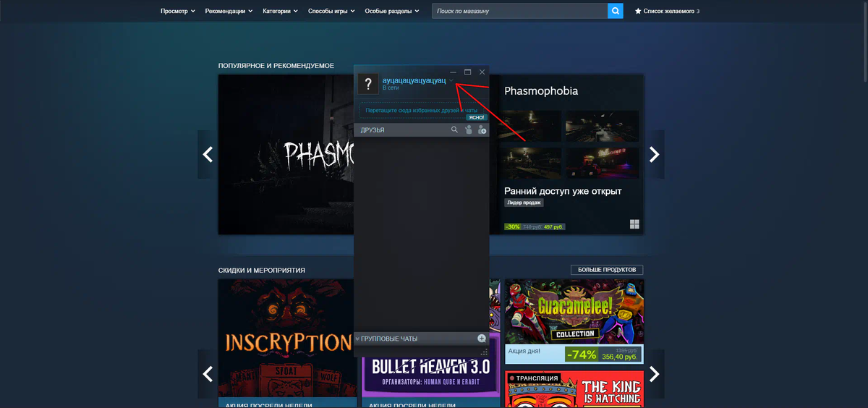Image resolution: width=868 pixels, height=408 pixels.
Task: Focus the Поиск по магазину search field
Action: point(520,12)
